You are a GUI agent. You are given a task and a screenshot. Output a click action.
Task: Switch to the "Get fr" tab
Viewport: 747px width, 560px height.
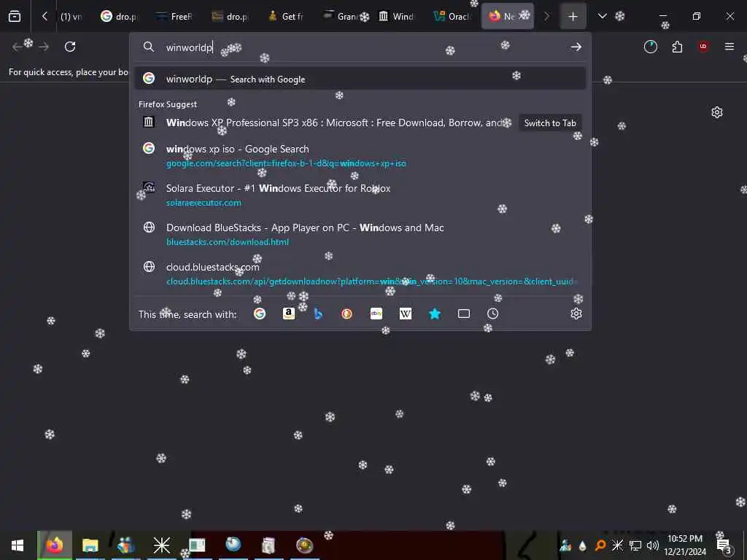pyautogui.click(x=286, y=16)
